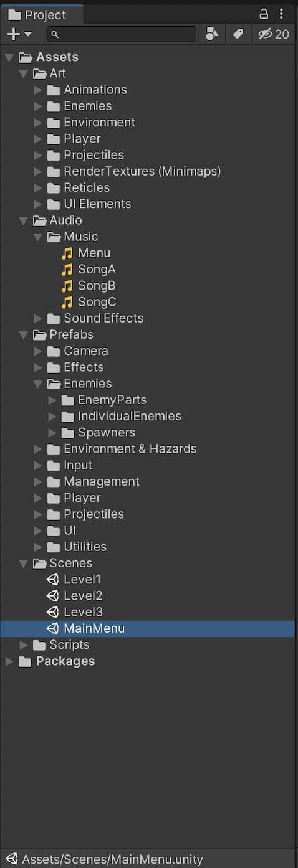298x868 pixels.
Task: Click the Search by Label tag icon
Action: (x=238, y=34)
